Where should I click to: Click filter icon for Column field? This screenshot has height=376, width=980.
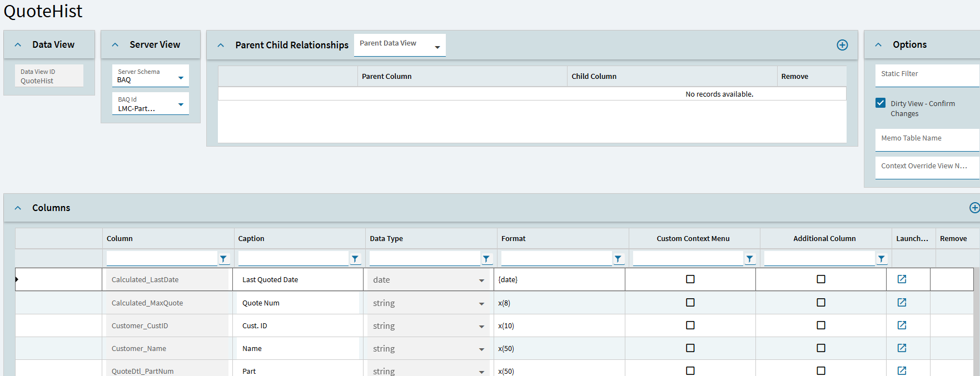[223, 259]
